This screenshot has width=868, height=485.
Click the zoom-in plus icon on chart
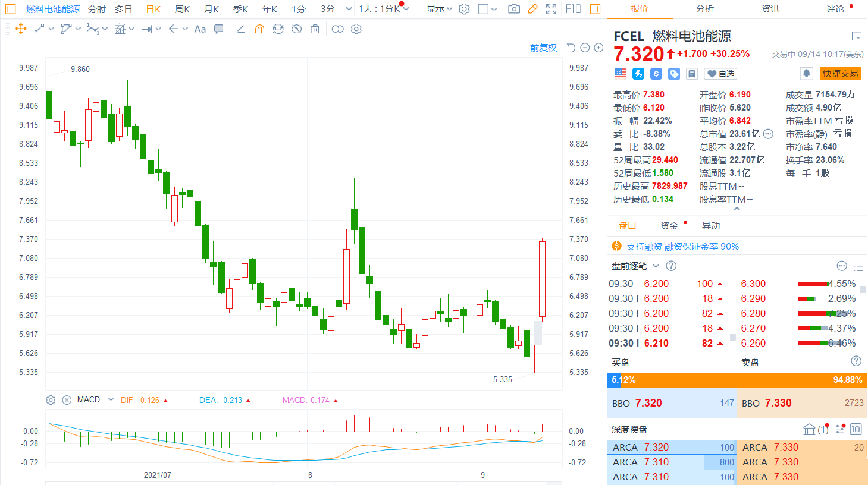pyautogui.click(x=598, y=48)
